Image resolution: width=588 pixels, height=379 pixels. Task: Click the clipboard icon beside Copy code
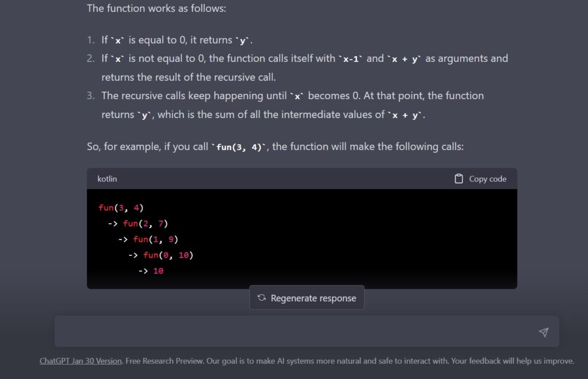(458, 179)
